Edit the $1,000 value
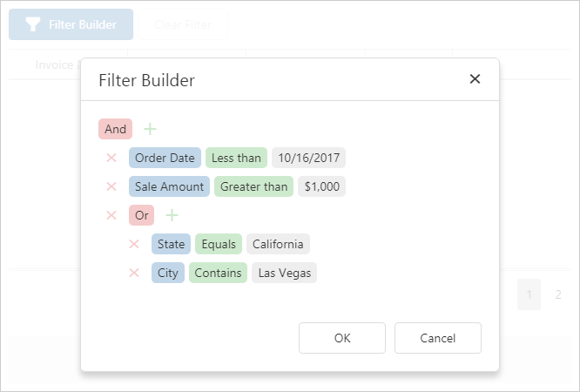580x392 pixels. [321, 186]
